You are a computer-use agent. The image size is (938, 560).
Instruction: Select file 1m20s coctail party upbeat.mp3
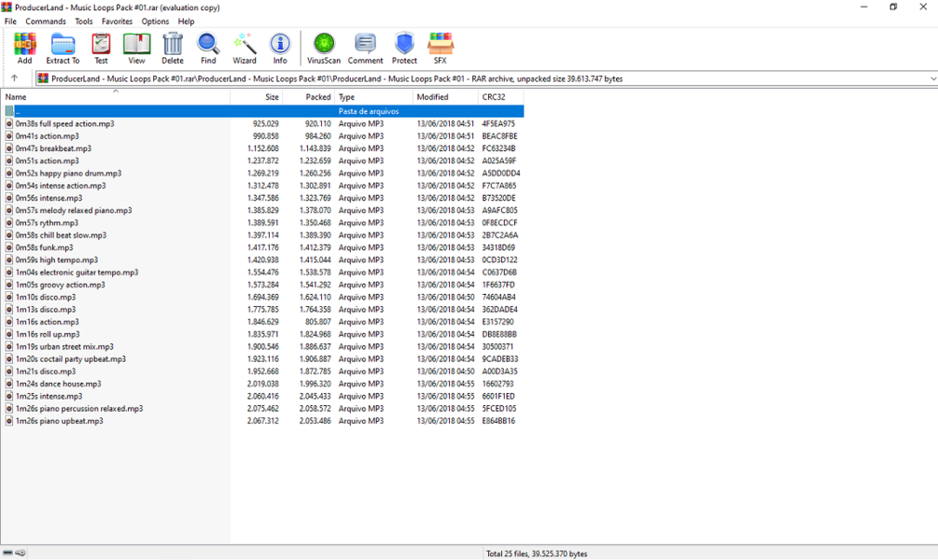pos(262,359)
